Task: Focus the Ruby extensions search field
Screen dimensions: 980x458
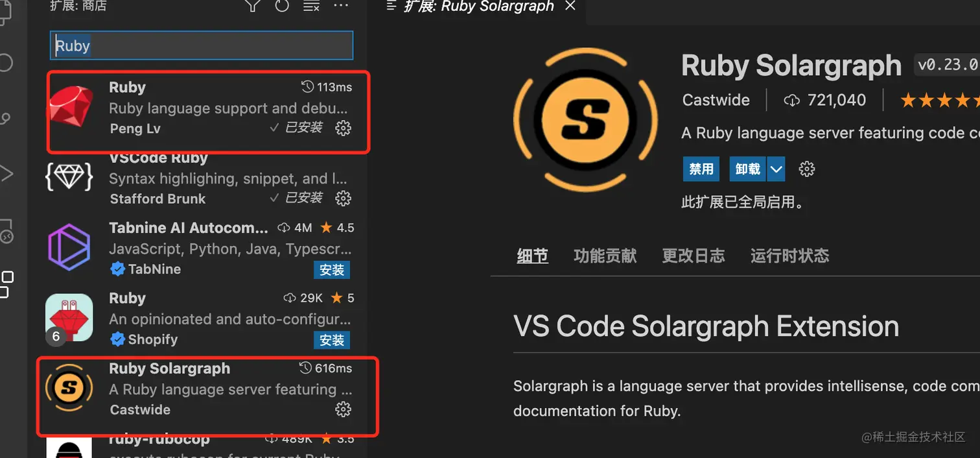Action: click(202, 46)
